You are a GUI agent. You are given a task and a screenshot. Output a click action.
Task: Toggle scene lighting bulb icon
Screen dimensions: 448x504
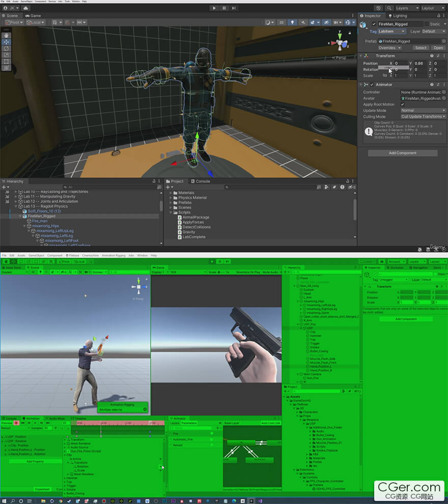292,22
